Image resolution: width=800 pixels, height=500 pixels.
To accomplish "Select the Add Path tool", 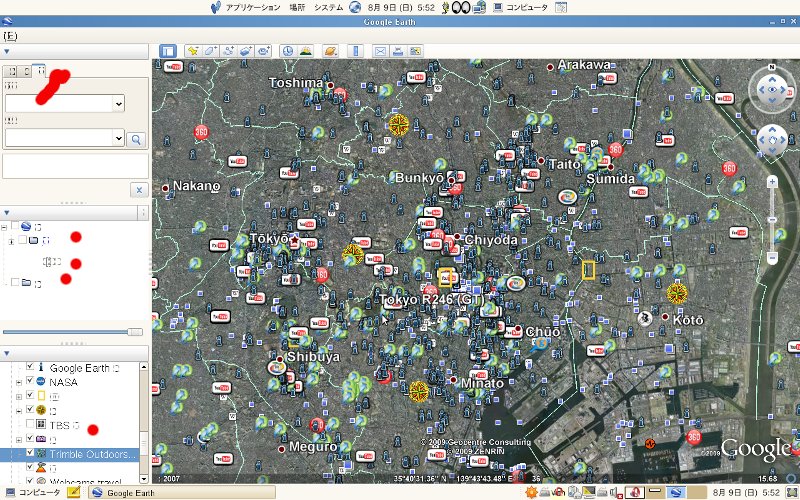I will (228, 51).
